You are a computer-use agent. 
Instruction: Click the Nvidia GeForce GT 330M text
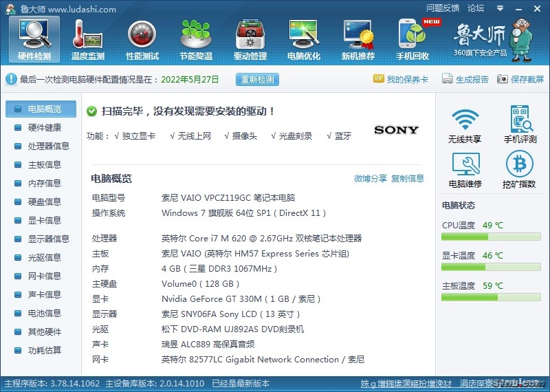click(x=241, y=299)
